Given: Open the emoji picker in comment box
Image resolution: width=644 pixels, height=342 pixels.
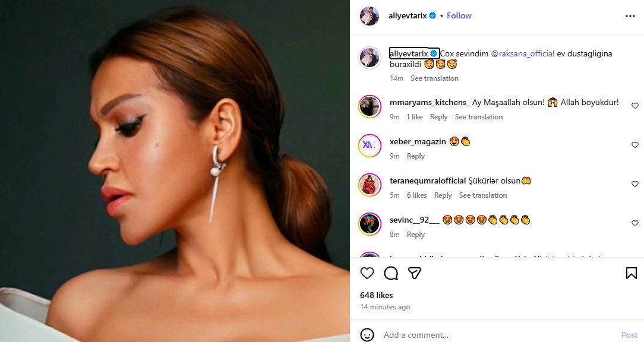Looking at the screenshot, I should pos(367,335).
